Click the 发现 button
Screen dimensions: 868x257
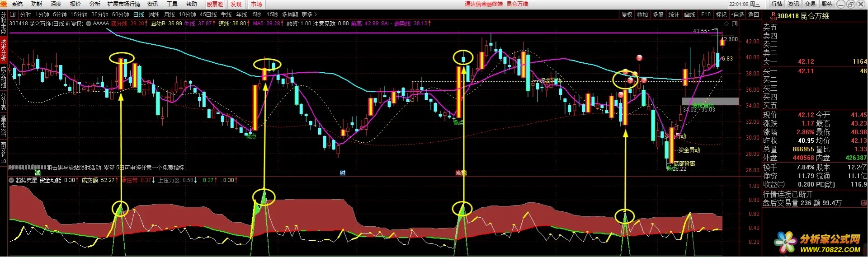pos(236,4)
